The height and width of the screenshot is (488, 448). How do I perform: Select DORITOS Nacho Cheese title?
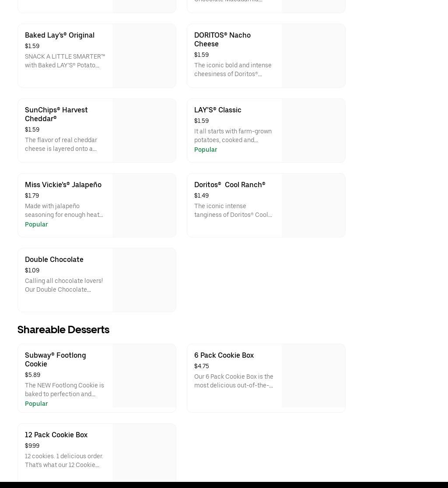[222, 39]
